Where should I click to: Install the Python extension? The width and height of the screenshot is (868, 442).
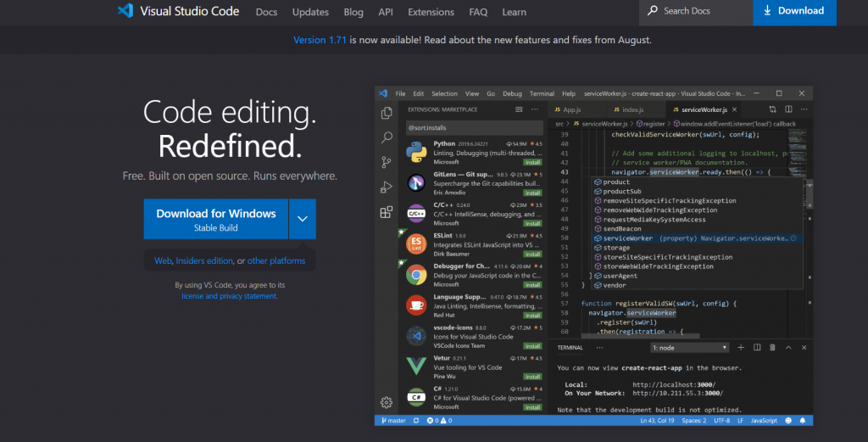tap(532, 162)
